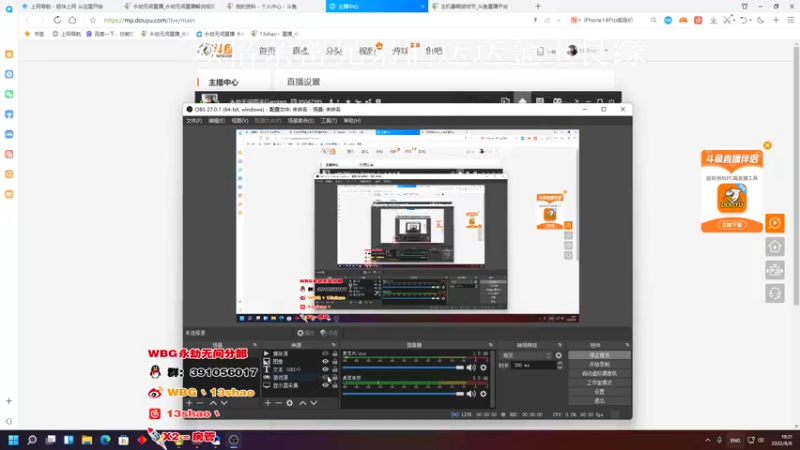Mute the 桌面音频 speaker icon
The image size is (800, 450).
(471, 393)
